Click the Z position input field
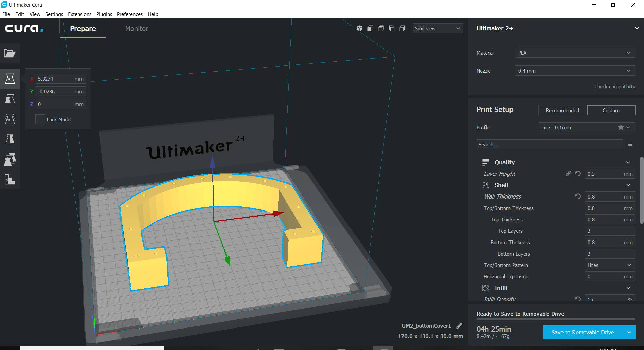Screen dimensions: 644x350 tap(61, 104)
